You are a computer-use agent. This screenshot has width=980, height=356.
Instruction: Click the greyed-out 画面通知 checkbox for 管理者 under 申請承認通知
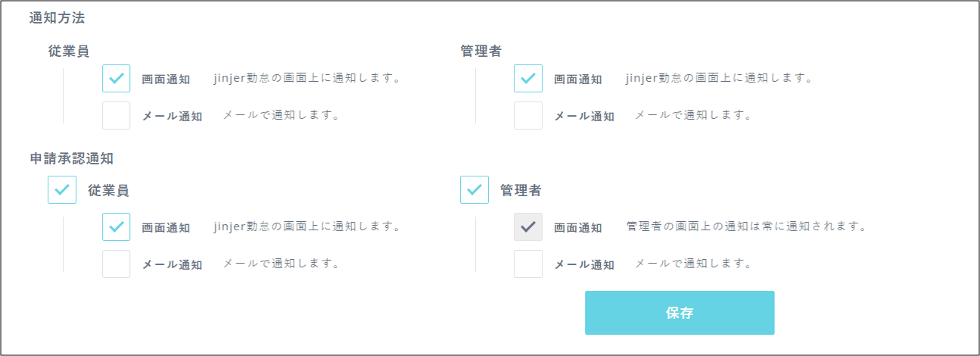(527, 226)
